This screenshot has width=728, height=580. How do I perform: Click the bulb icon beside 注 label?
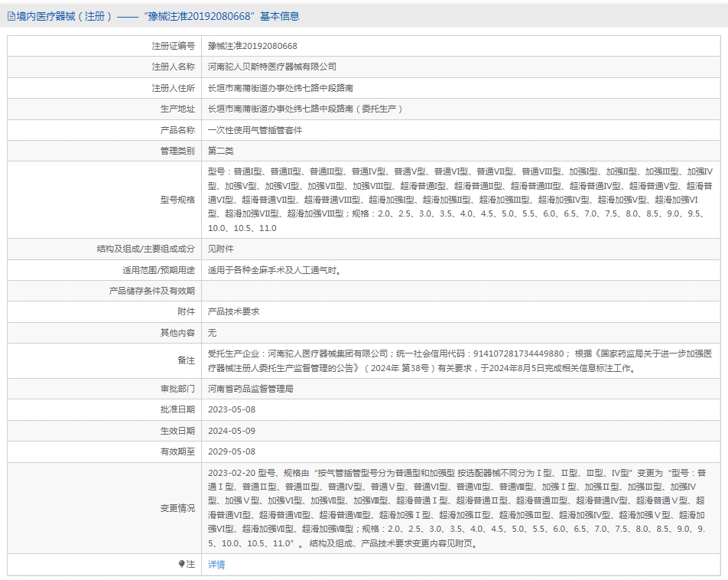(181, 564)
